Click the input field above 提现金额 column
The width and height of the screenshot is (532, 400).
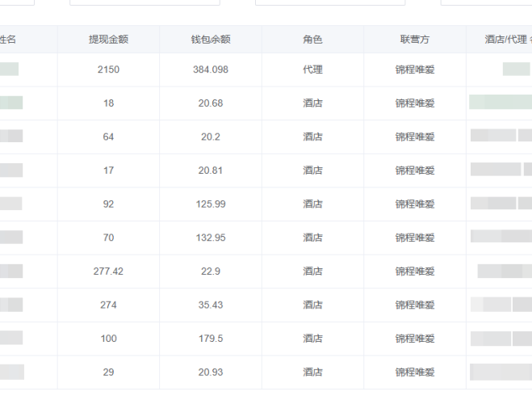[x=144, y=2]
